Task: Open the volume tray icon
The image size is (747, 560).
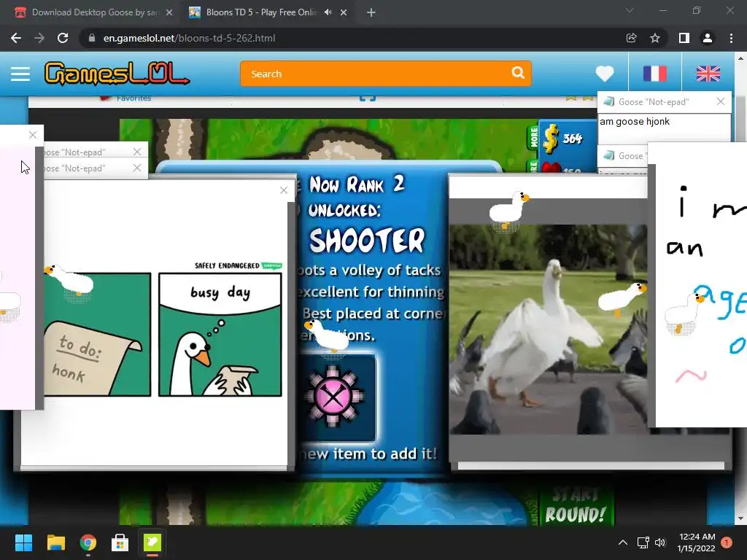Action: (x=659, y=542)
